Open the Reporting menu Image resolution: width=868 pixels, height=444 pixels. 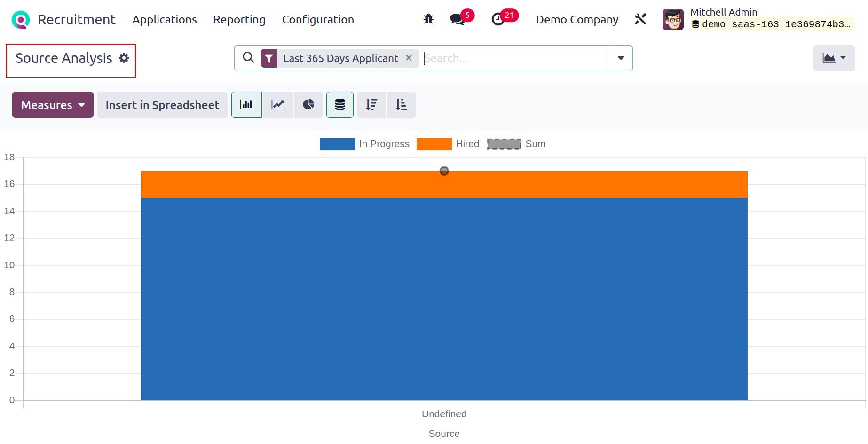(239, 20)
